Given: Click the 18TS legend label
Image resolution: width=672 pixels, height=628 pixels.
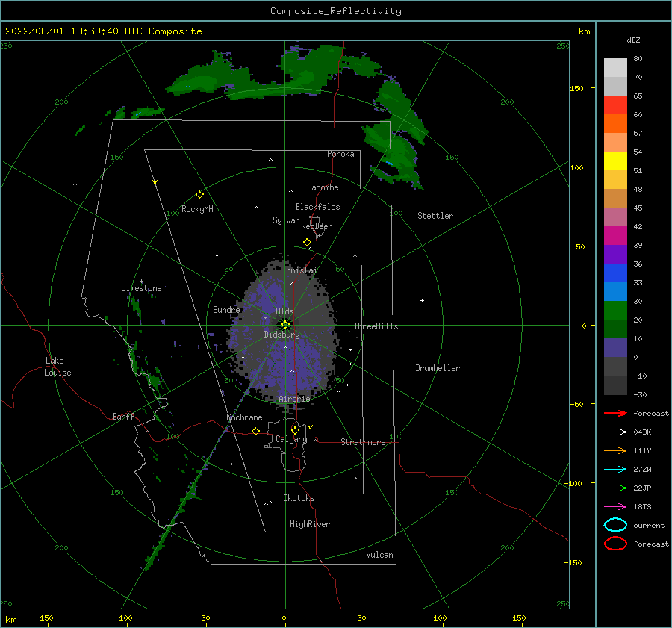Looking at the screenshot, I should (x=642, y=507).
